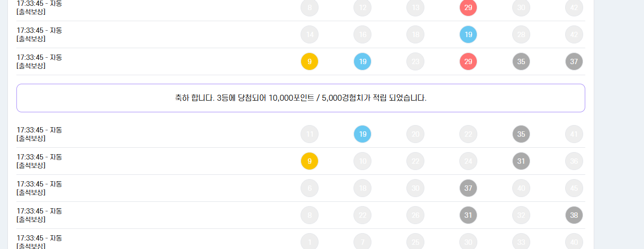Click the faded number 36 ball

[x=574, y=161]
